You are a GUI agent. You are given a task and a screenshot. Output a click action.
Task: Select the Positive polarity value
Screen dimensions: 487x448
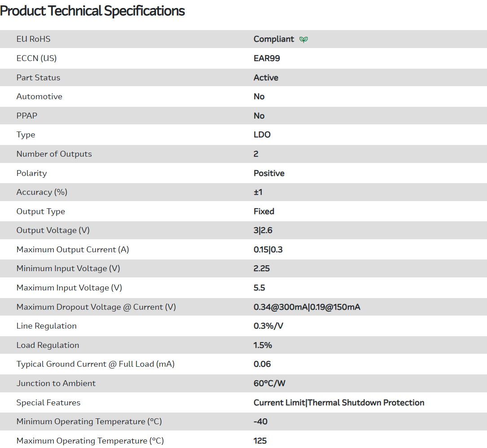(269, 173)
